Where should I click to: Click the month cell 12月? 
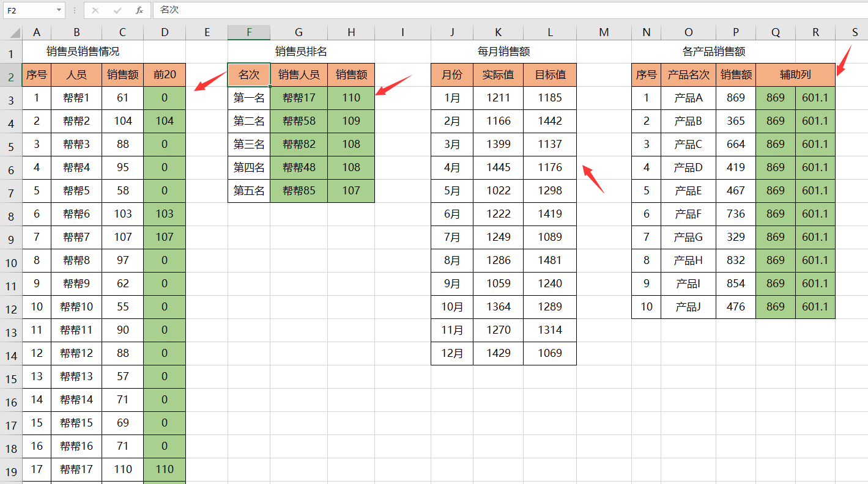tap(452, 353)
